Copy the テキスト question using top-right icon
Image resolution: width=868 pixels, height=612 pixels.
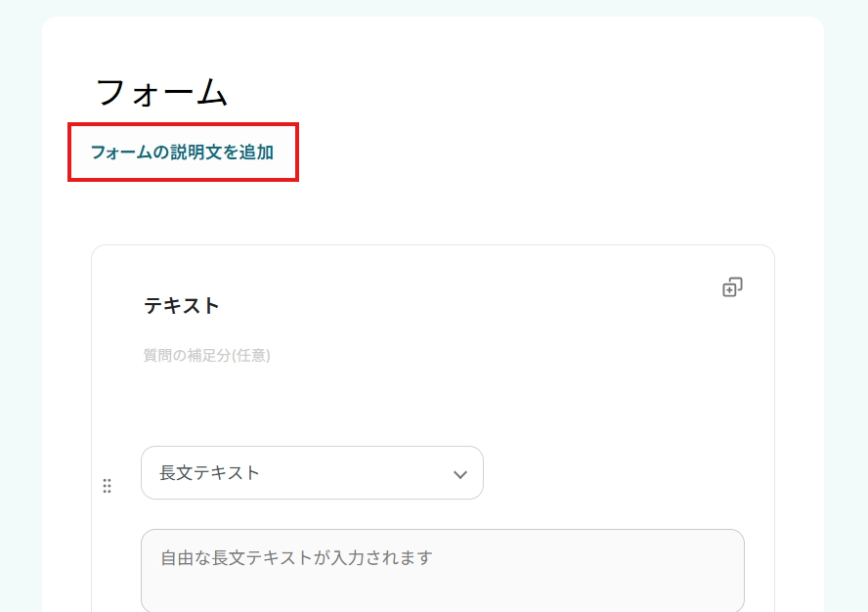[x=732, y=287]
